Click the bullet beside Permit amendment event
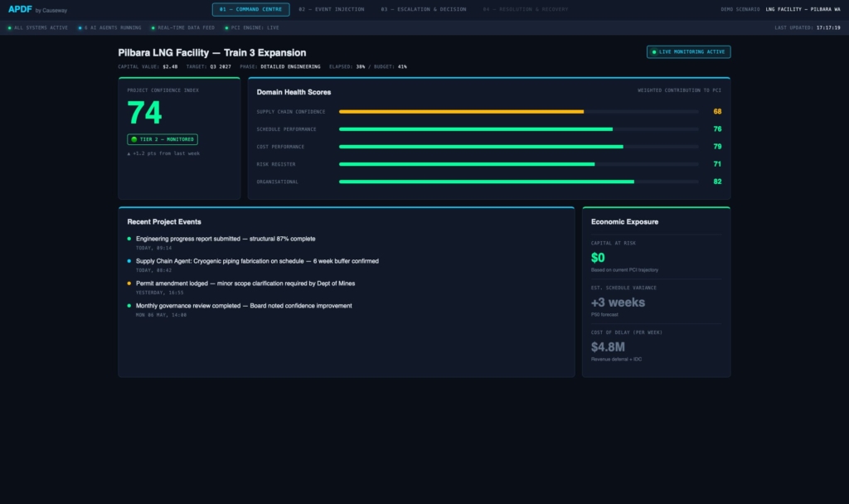 129,283
